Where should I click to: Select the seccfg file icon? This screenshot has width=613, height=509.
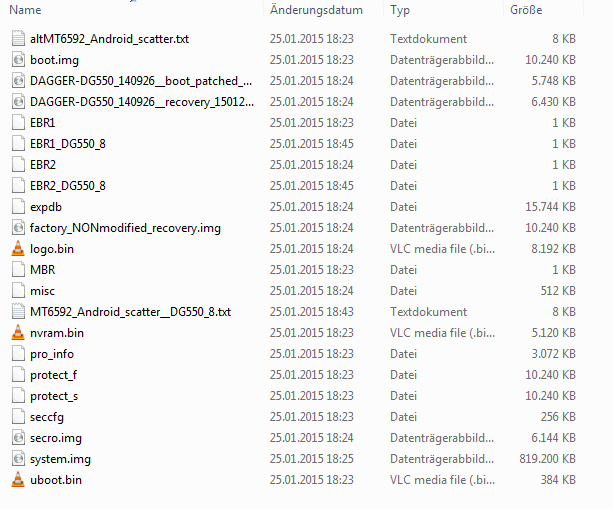[18, 417]
